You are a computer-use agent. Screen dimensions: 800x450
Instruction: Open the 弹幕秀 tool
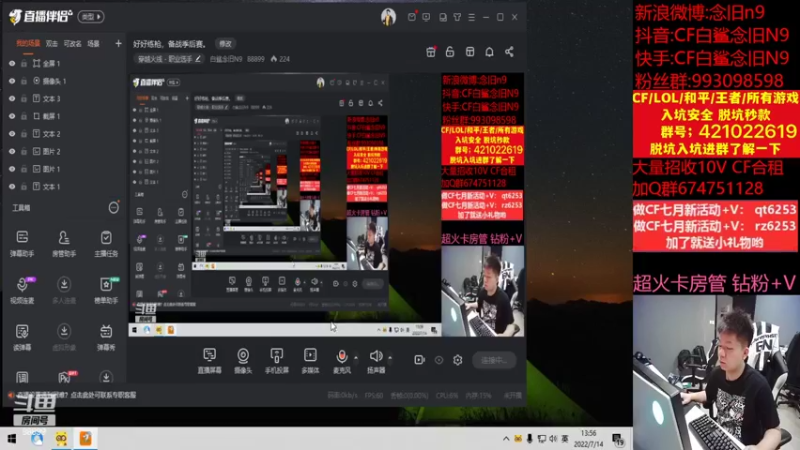106,337
